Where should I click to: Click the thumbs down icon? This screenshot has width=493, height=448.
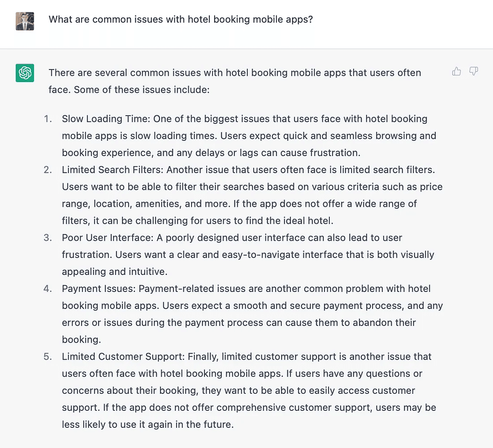coord(474,71)
